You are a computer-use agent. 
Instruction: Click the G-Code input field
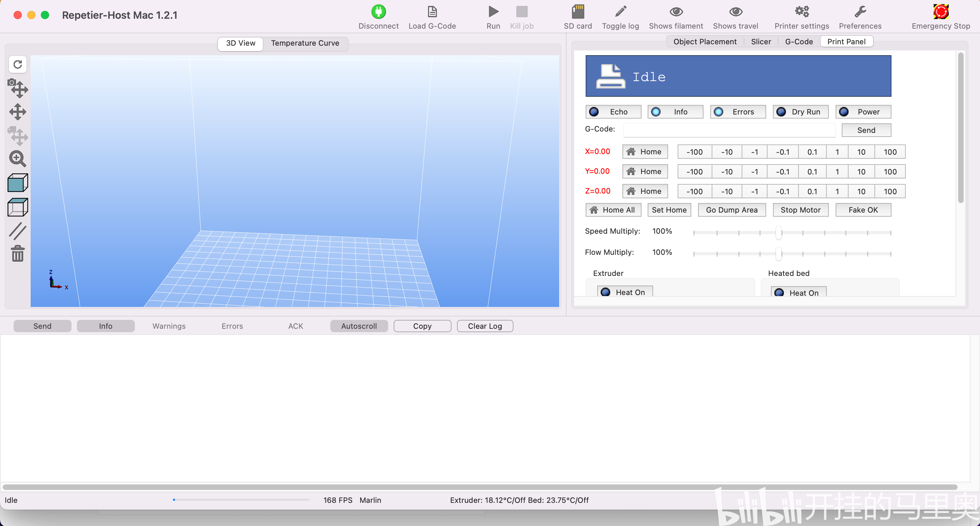(729, 130)
